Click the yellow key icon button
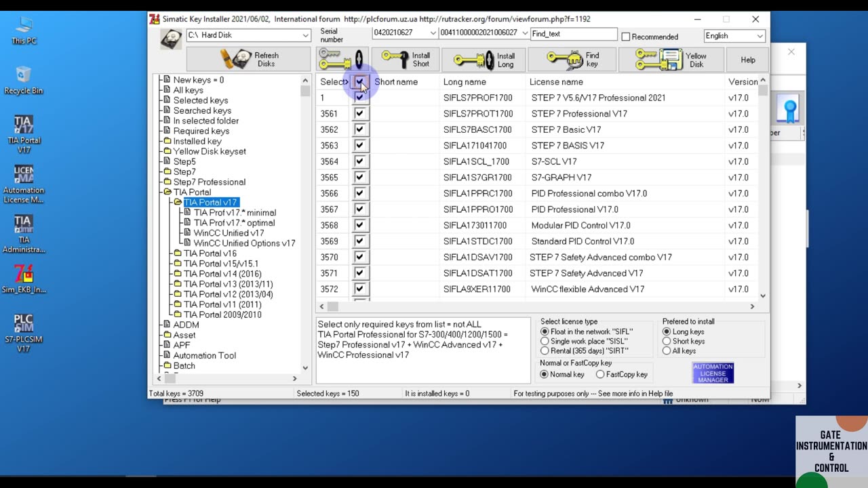Image resolution: width=868 pixels, height=488 pixels. coord(341,60)
